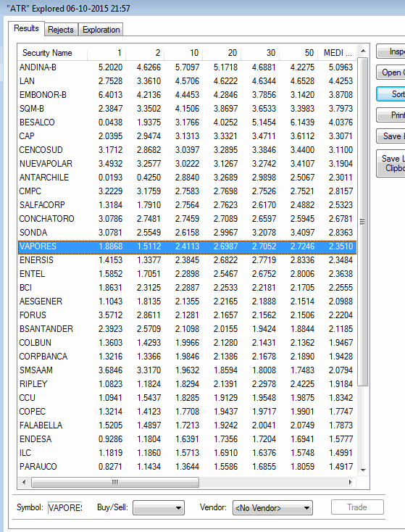The height and width of the screenshot is (532, 405).
Task: Select the CMPC row
Action: click(187, 191)
